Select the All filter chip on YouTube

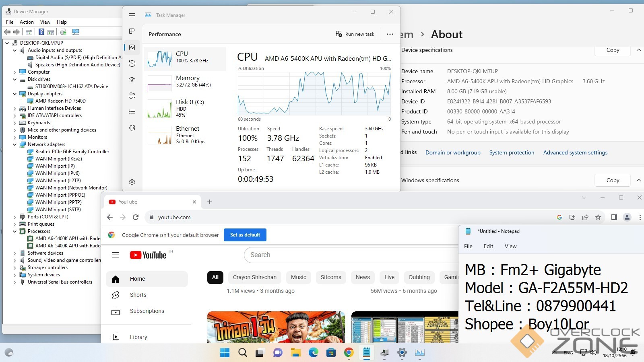click(215, 277)
